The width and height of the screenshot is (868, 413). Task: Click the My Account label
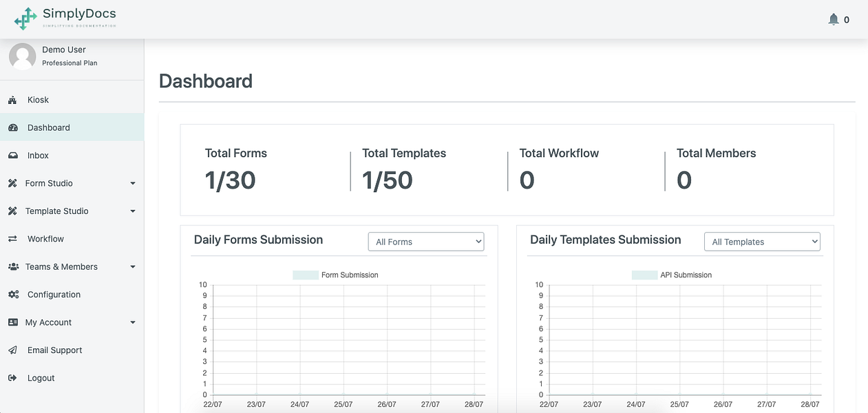click(x=48, y=322)
